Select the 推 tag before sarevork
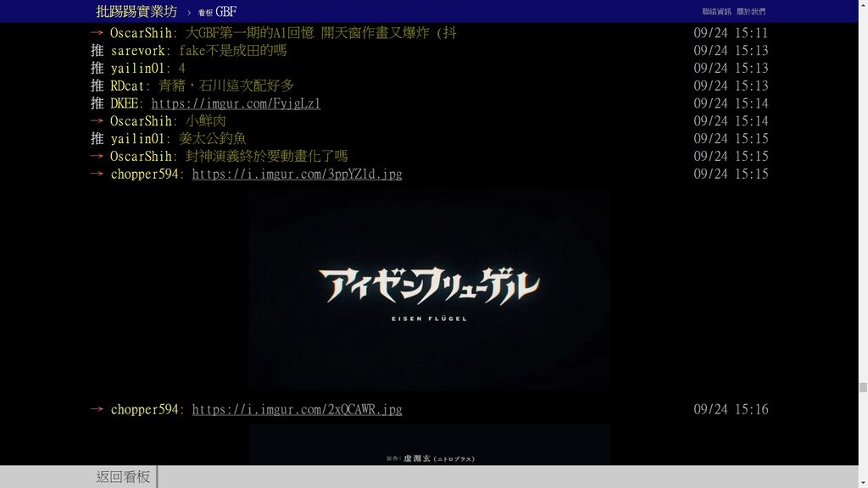The width and height of the screenshot is (868, 488). click(97, 51)
